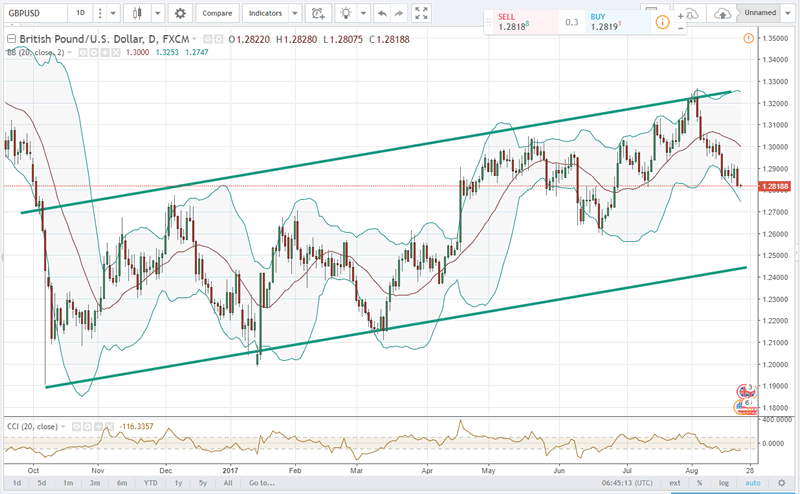Select the 5y time range
Screen dimensions: 800x494
point(203,483)
